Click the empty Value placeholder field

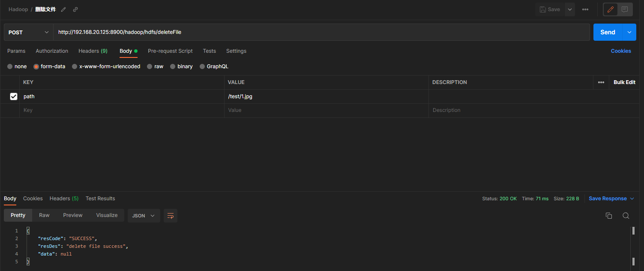coord(326,110)
